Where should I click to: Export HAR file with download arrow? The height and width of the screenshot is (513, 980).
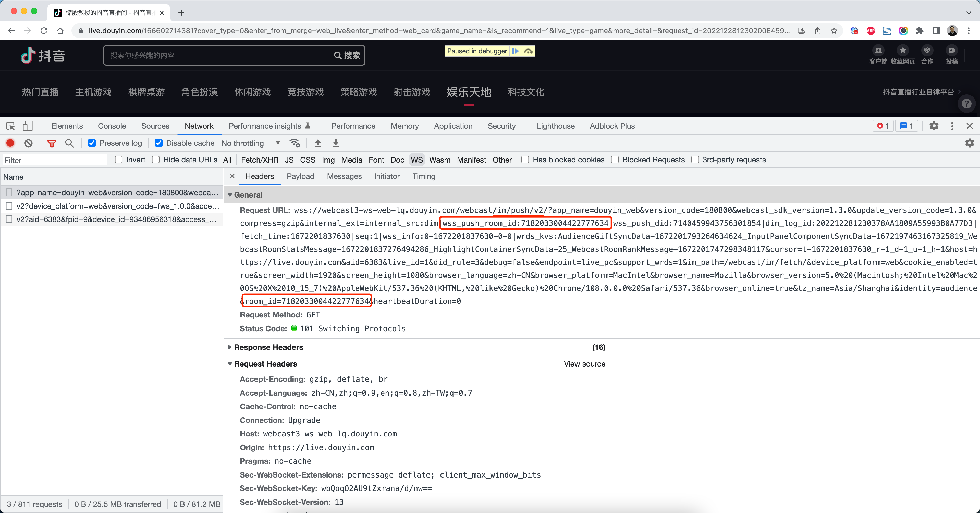click(336, 143)
